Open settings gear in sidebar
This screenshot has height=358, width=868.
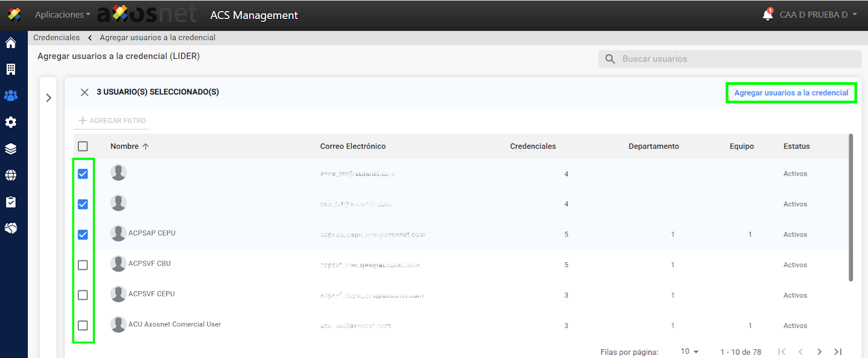tap(11, 122)
